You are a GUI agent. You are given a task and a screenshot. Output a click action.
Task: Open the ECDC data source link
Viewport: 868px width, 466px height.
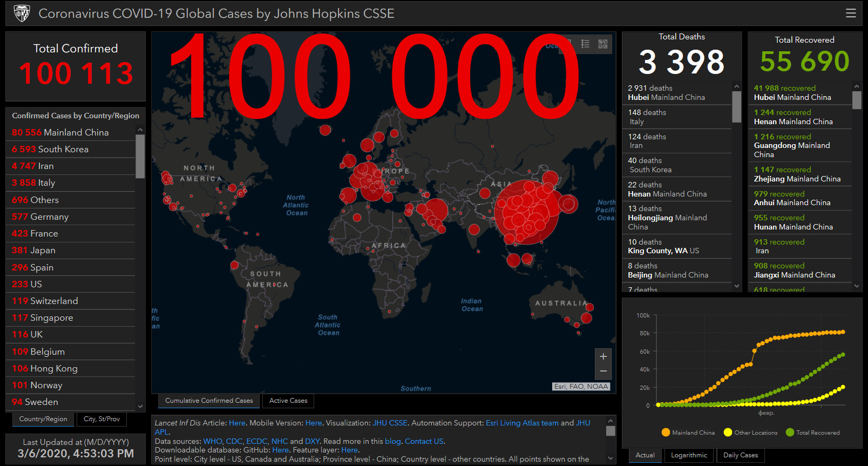(257, 442)
